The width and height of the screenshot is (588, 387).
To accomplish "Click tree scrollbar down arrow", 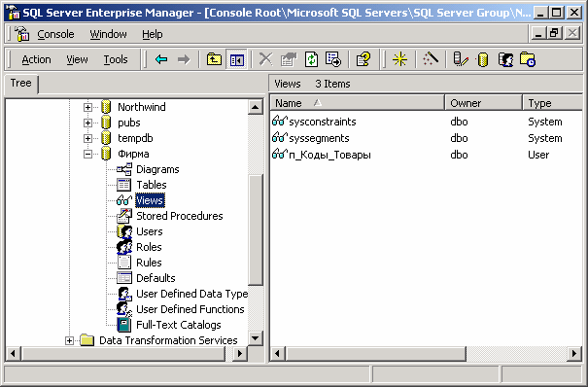I will pos(256,338).
